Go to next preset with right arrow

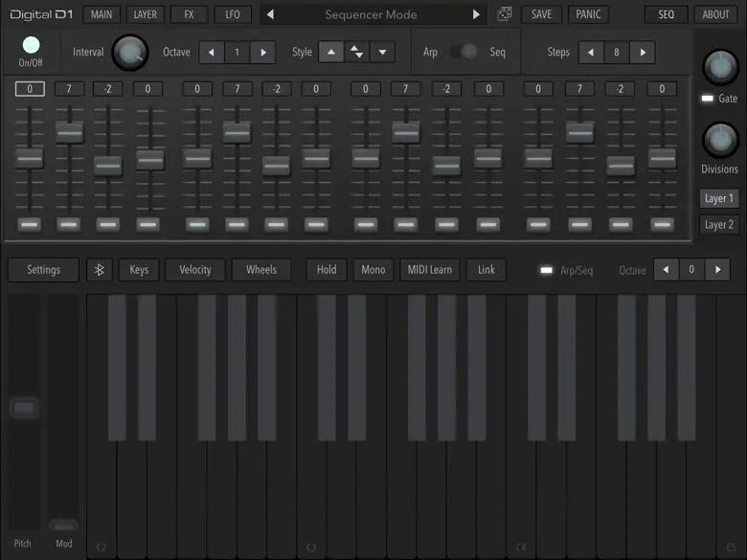click(x=476, y=14)
